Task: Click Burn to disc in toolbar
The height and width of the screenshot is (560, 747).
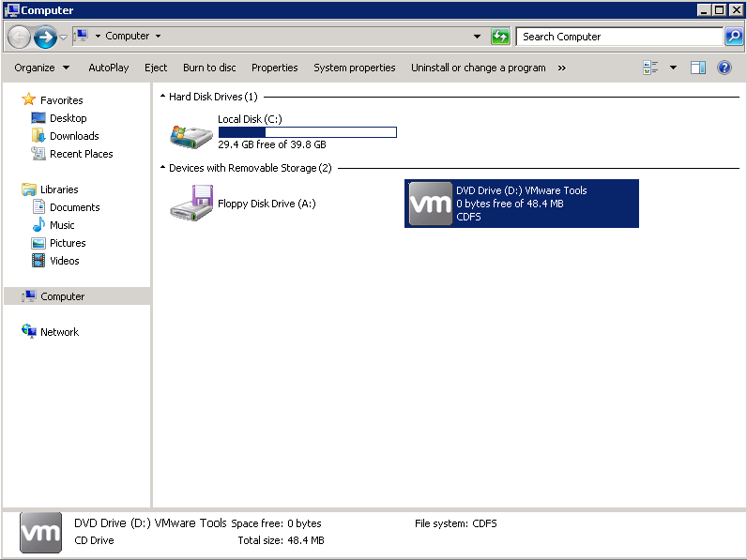Action: [209, 68]
